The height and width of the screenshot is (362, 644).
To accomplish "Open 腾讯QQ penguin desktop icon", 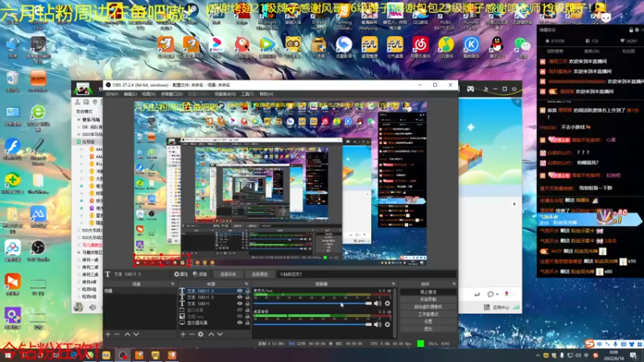I will [x=497, y=47].
